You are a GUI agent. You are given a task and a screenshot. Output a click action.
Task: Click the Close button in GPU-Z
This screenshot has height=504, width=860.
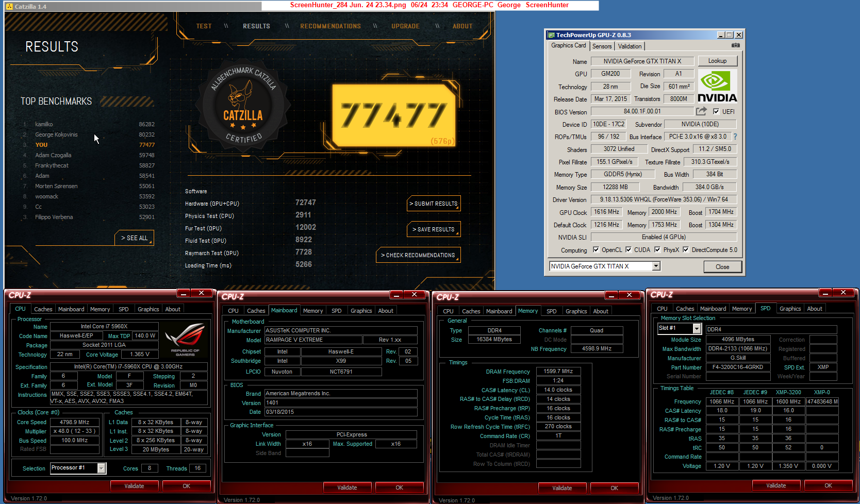(x=722, y=266)
